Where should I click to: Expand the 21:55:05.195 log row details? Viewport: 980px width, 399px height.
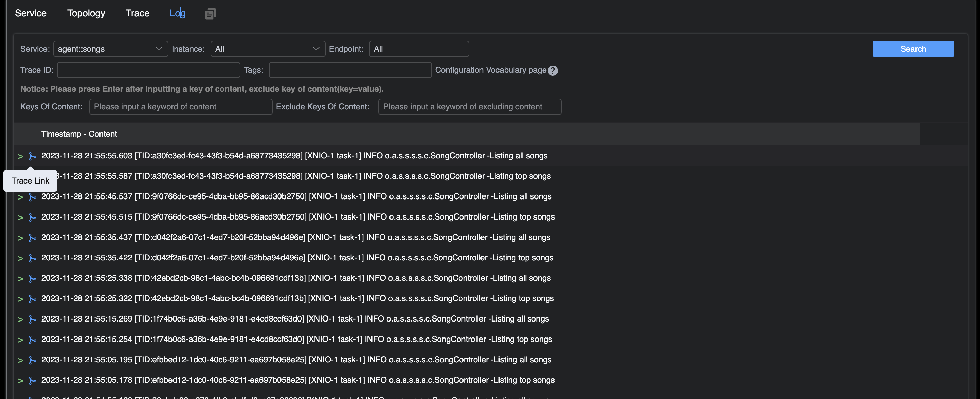tap(20, 360)
